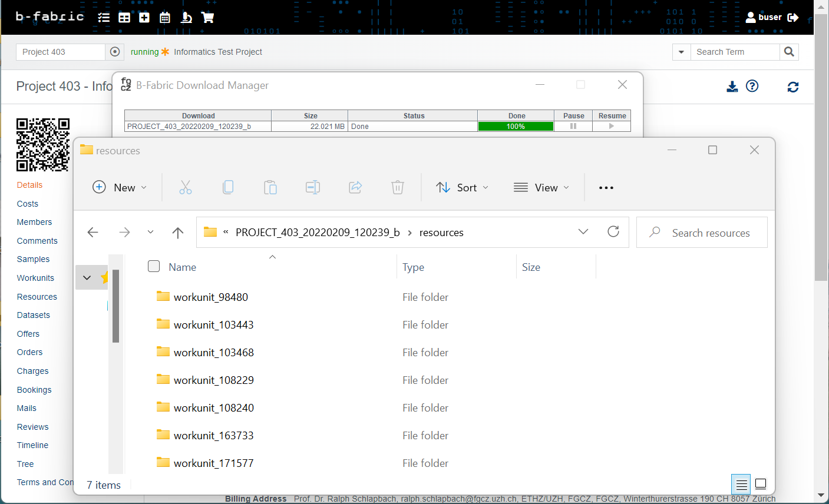Click the New button in Explorer toolbar
Image resolution: width=829 pixels, height=504 pixels.
click(x=120, y=188)
